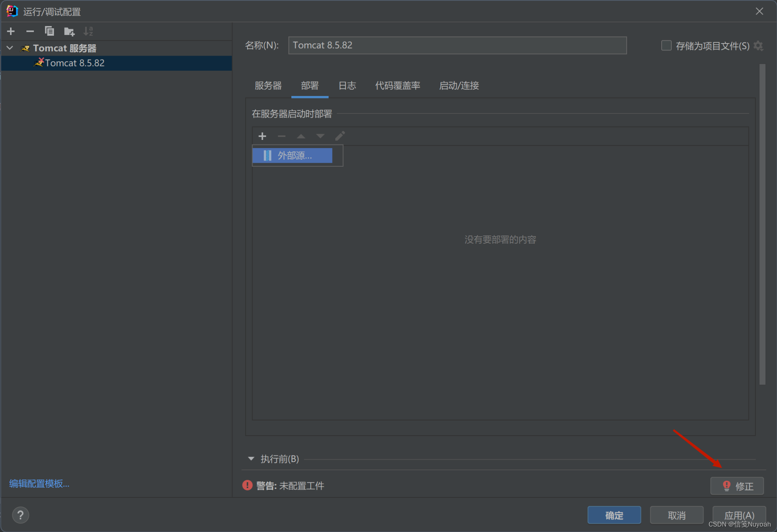Expand the 执行前(B) section

251,459
